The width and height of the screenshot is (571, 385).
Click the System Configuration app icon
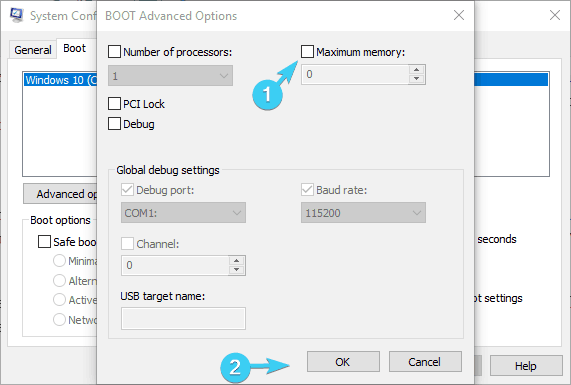pos(16,15)
